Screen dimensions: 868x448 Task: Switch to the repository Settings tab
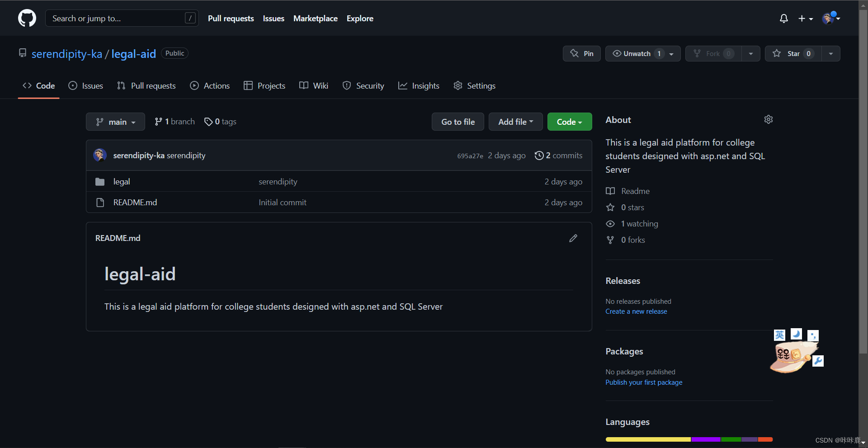pyautogui.click(x=475, y=85)
